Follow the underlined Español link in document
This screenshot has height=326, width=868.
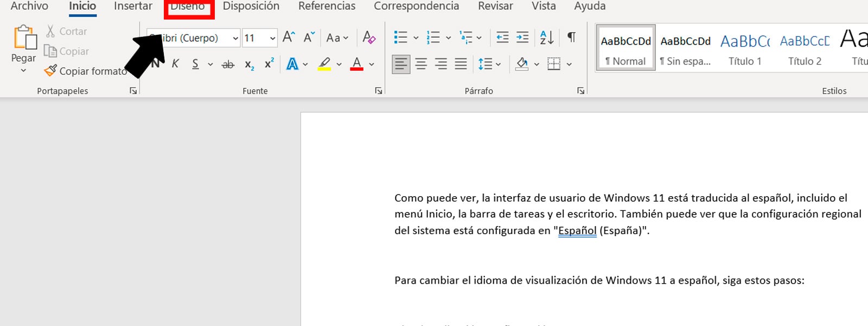pyautogui.click(x=577, y=230)
